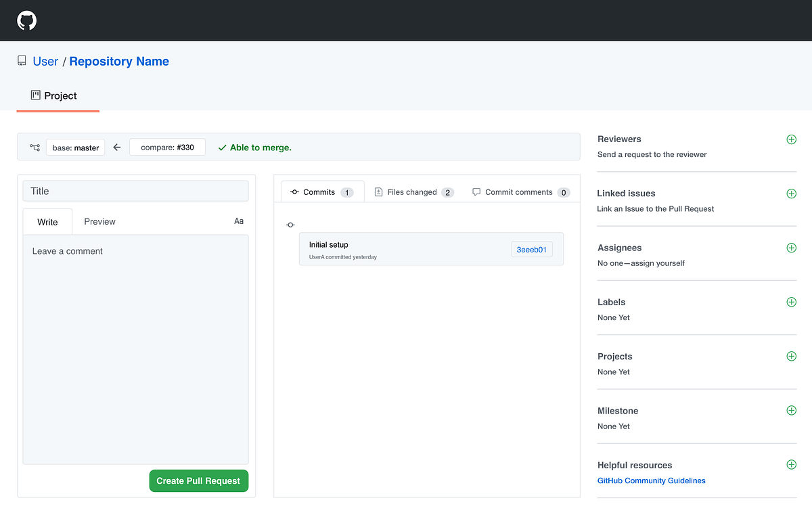Open the Files changed tab
The image size is (812, 515).
click(x=413, y=192)
